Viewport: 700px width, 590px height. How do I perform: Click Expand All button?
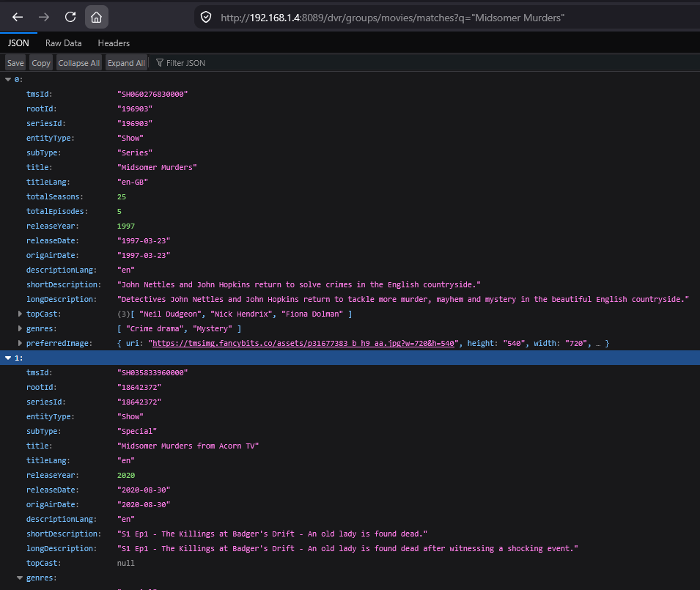(x=126, y=63)
